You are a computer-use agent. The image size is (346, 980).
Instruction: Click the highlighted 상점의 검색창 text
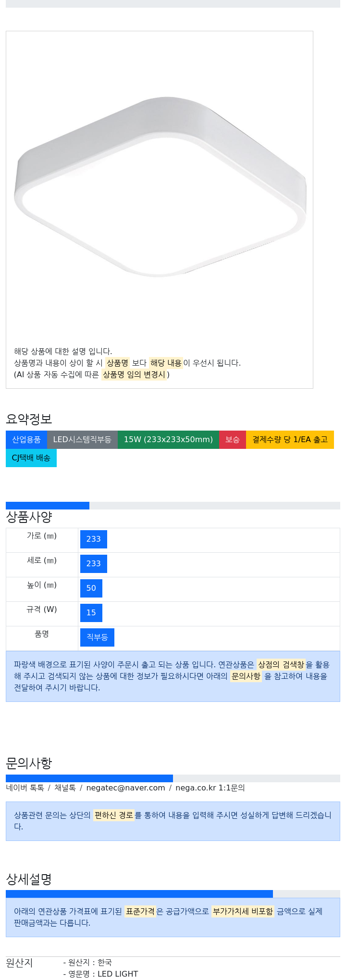(281, 665)
